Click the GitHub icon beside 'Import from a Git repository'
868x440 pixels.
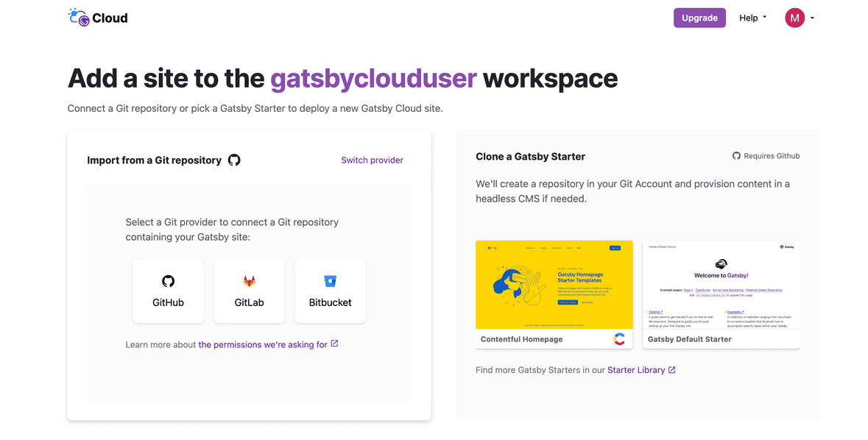click(x=234, y=160)
